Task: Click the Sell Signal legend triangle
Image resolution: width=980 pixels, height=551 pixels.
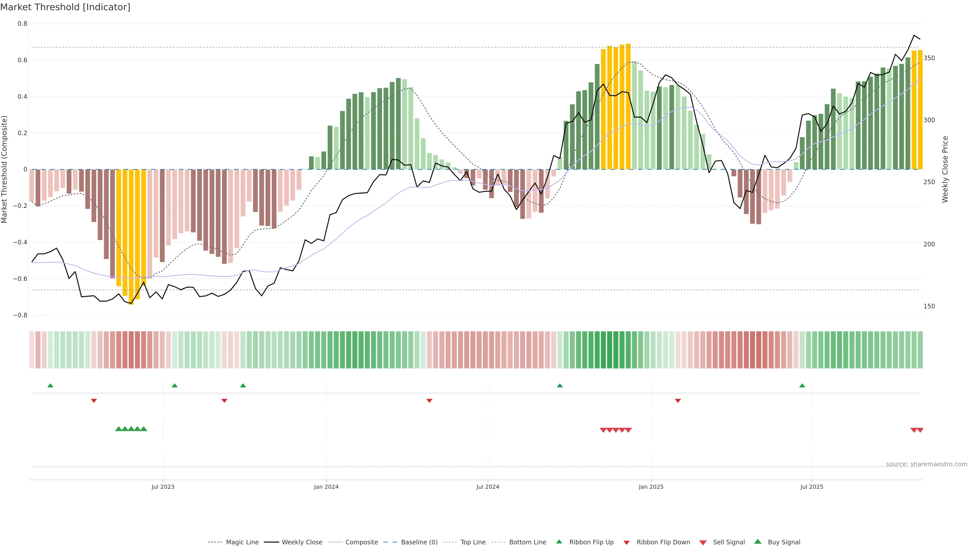Action: click(x=703, y=543)
